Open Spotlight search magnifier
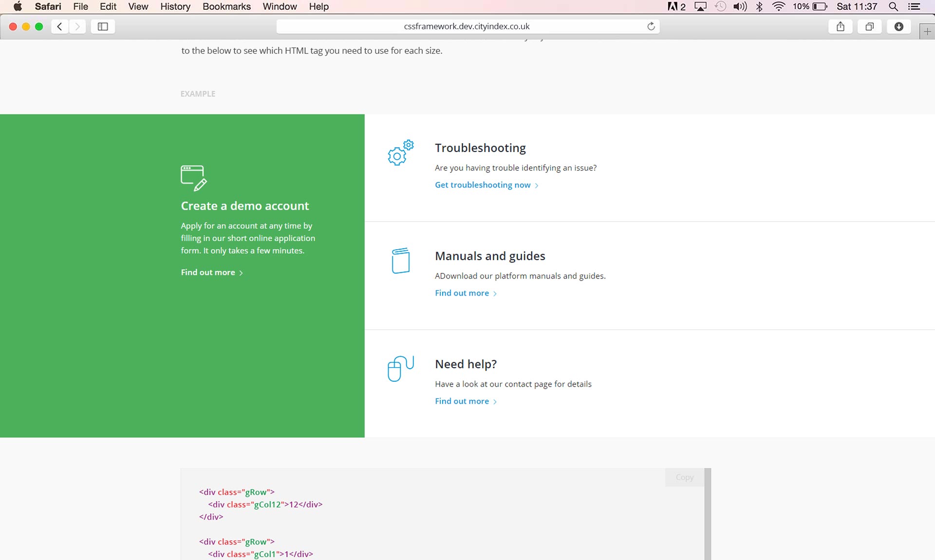This screenshot has height=560, width=935. click(x=893, y=6)
